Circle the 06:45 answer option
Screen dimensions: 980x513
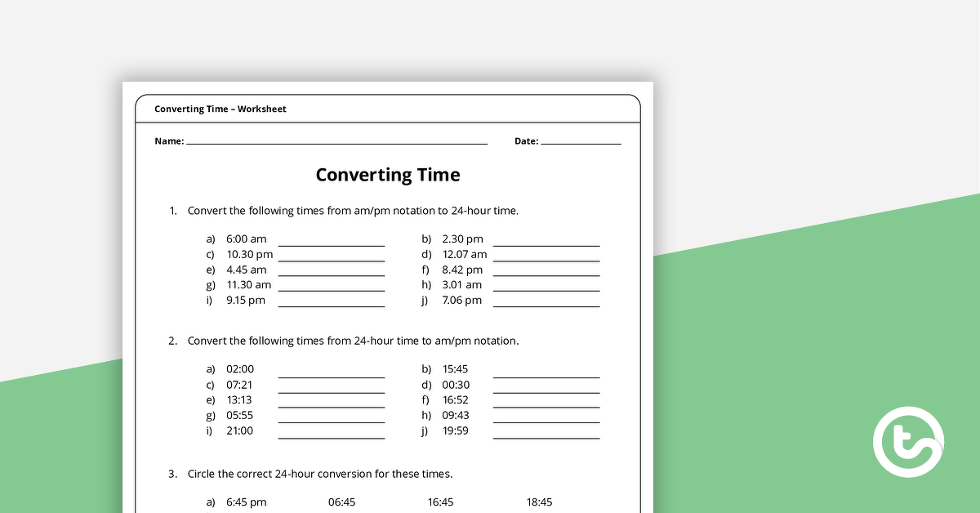(341, 502)
